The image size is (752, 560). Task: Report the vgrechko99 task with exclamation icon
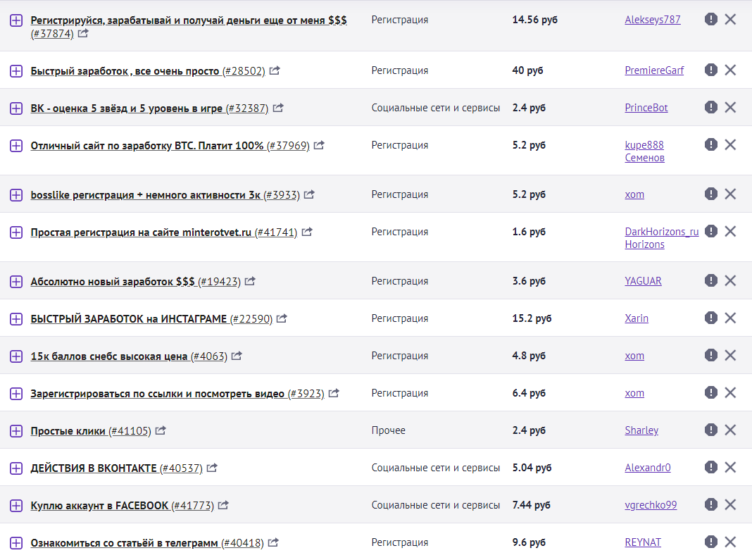(x=710, y=504)
